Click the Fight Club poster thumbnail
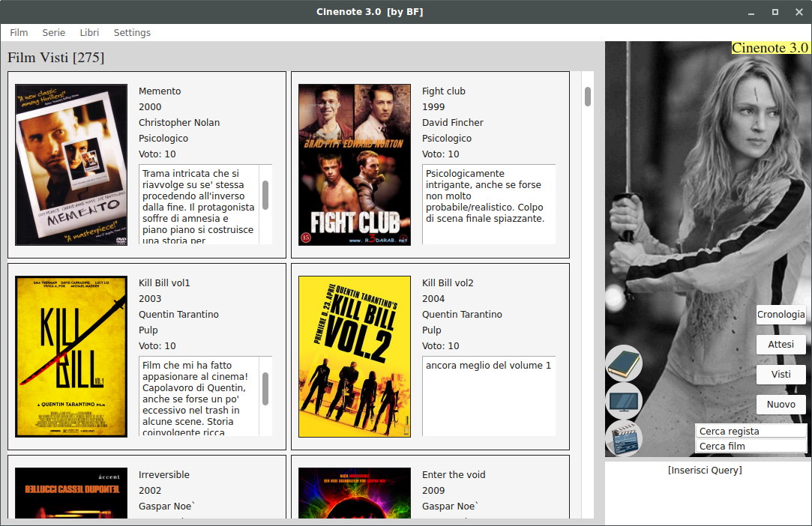The width and height of the screenshot is (812, 526). point(355,165)
